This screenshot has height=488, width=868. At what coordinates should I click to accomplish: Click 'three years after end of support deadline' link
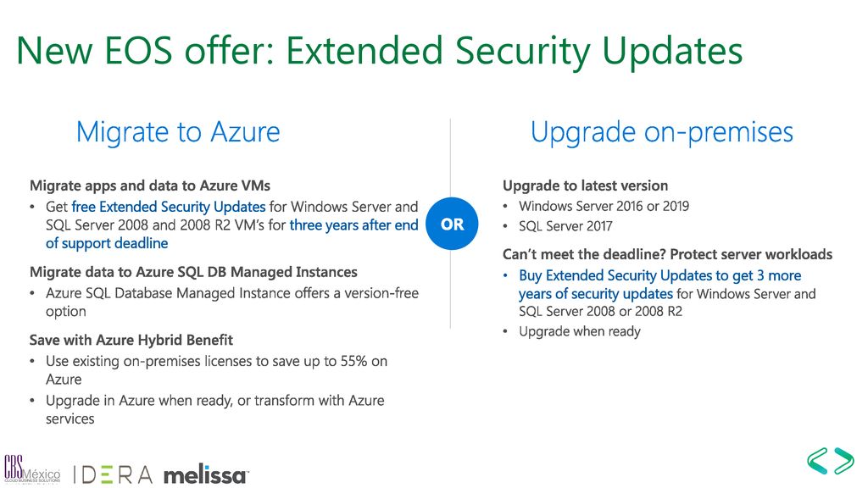click(x=232, y=234)
